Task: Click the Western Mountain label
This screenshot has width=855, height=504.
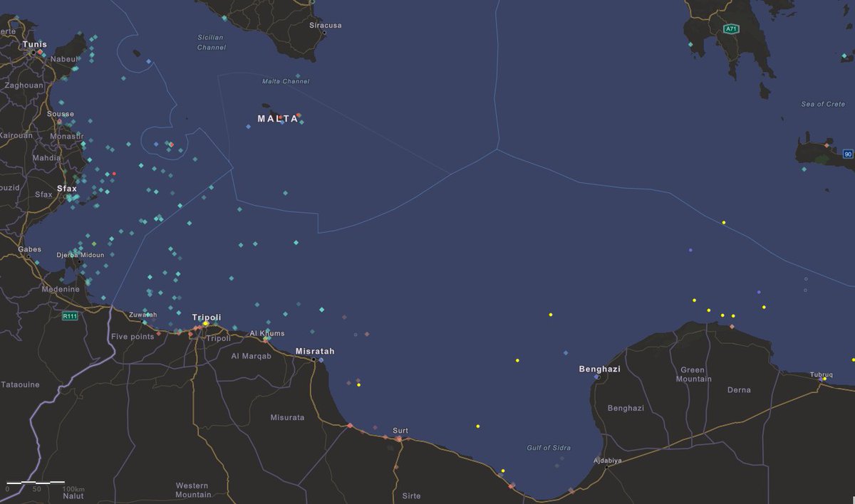Action: point(193,490)
